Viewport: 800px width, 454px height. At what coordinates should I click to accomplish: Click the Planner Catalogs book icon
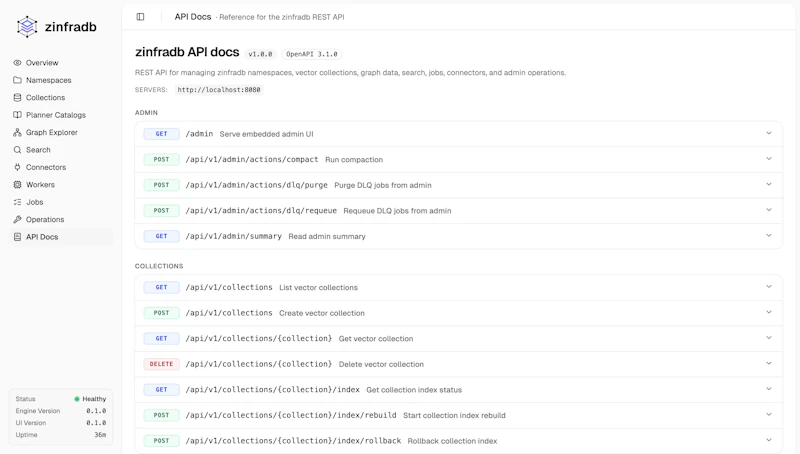[17, 115]
